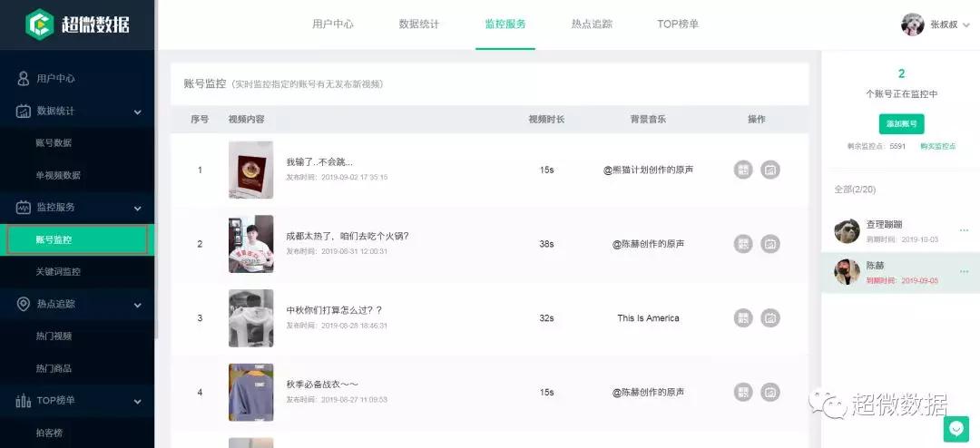Collapse the 热点追踪 sidebar section
The width and height of the screenshot is (980, 448).
(138, 305)
